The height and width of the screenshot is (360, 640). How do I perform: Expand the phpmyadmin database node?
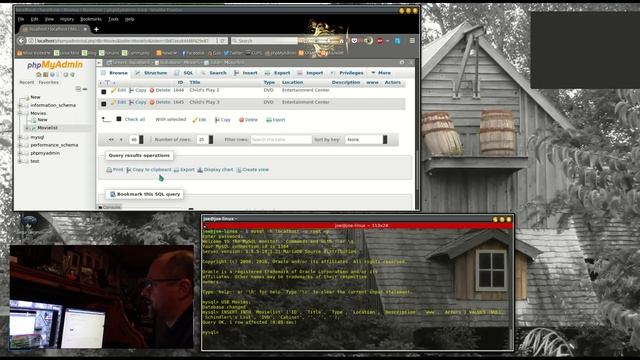(x=20, y=153)
